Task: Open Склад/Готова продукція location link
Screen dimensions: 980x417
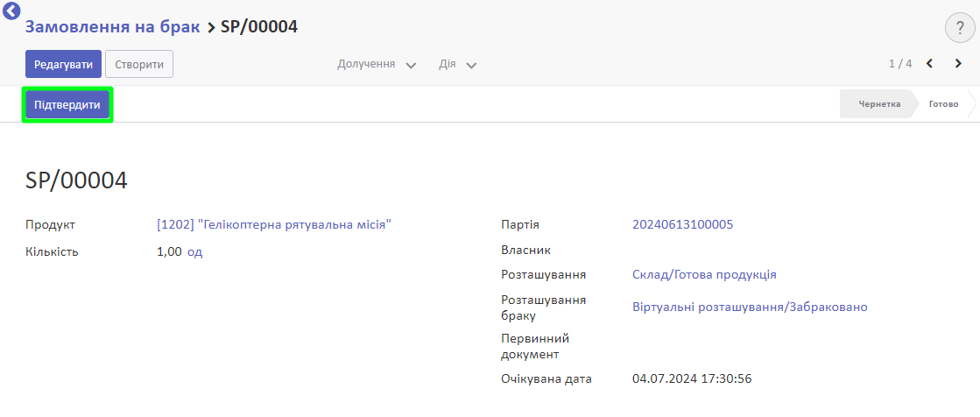Action: pyautogui.click(x=704, y=274)
